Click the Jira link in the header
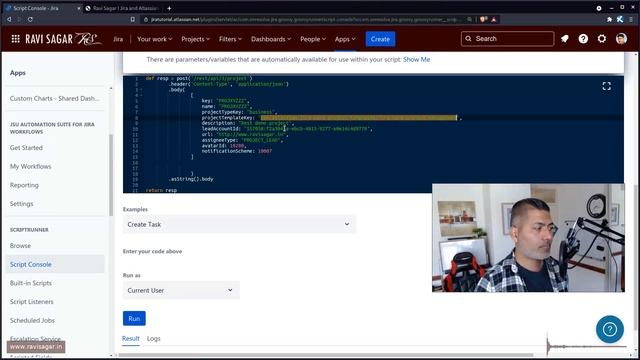 pos(118,39)
